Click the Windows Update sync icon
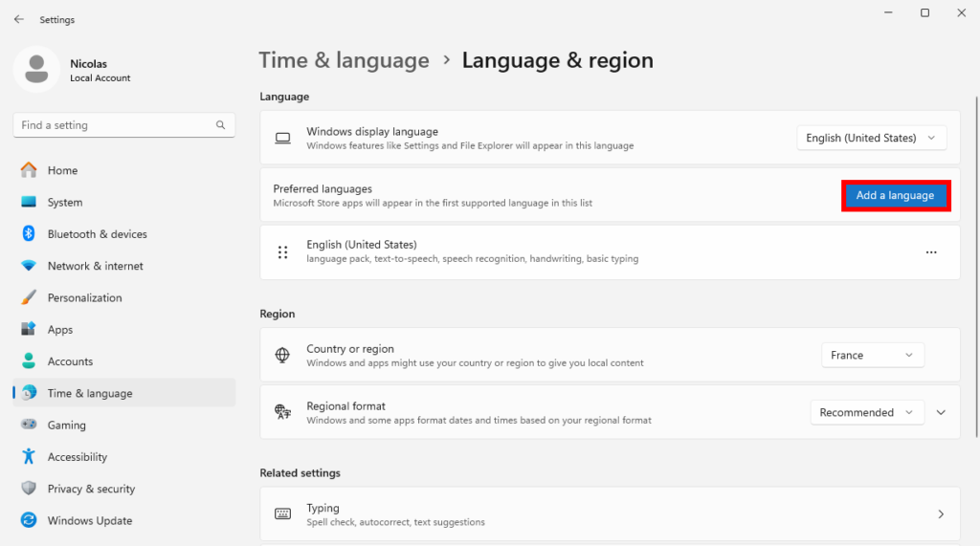 coord(29,520)
